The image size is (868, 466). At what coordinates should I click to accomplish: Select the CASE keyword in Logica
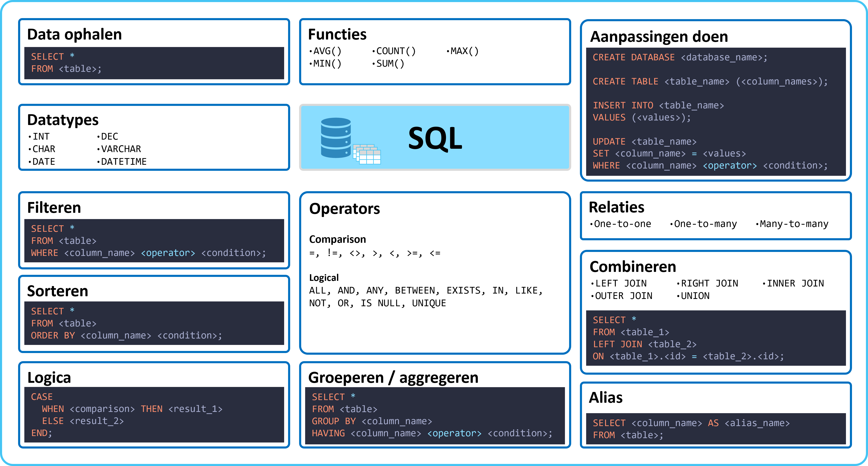[x=42, y=397]
